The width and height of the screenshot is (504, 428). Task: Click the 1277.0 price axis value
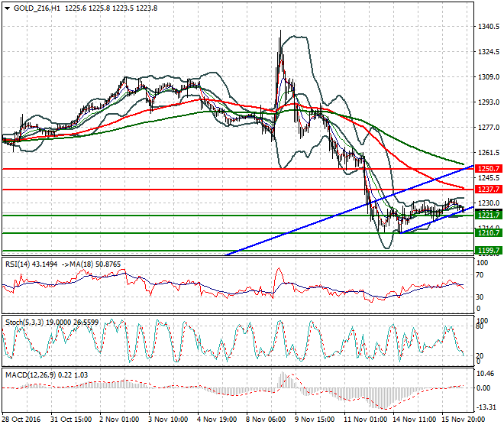pos(489,128)
